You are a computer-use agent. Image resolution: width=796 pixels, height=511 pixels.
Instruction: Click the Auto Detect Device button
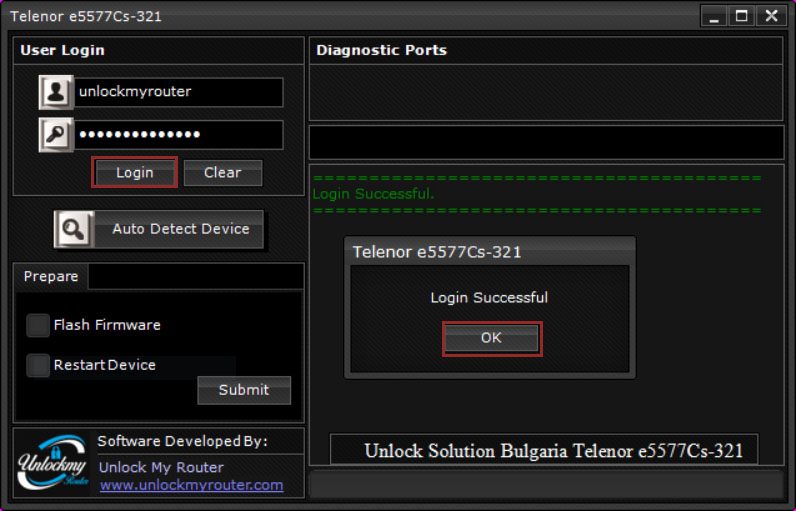click(159, 229)
